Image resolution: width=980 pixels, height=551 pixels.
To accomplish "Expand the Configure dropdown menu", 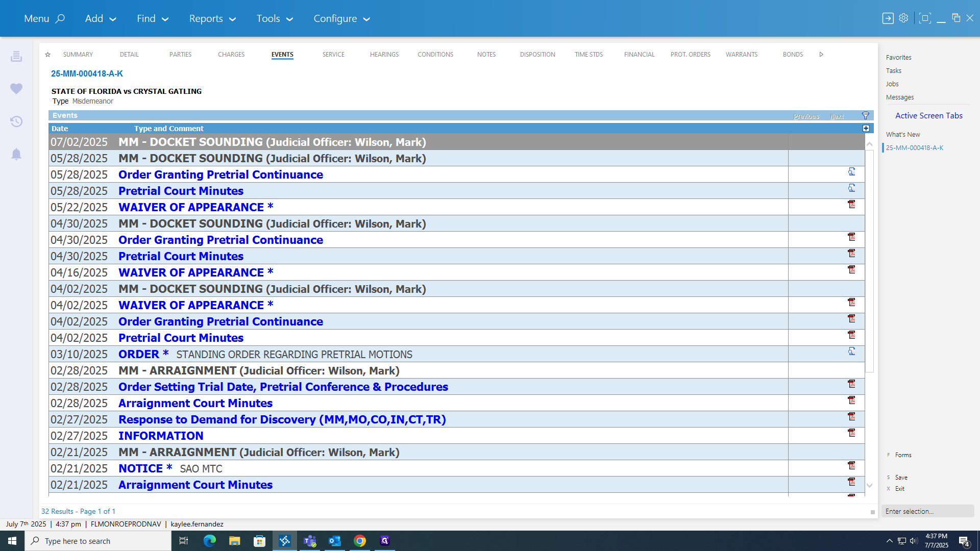I will [341, 18].
